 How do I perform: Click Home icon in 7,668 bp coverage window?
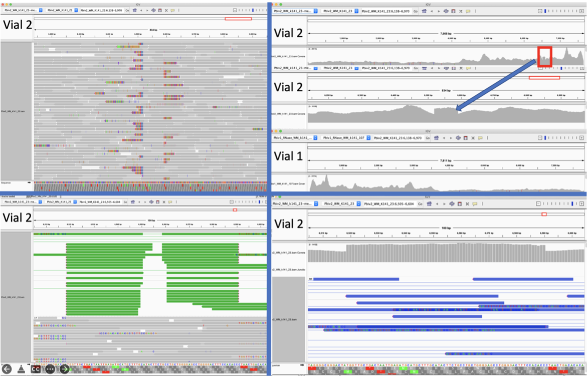pos(424,11)
